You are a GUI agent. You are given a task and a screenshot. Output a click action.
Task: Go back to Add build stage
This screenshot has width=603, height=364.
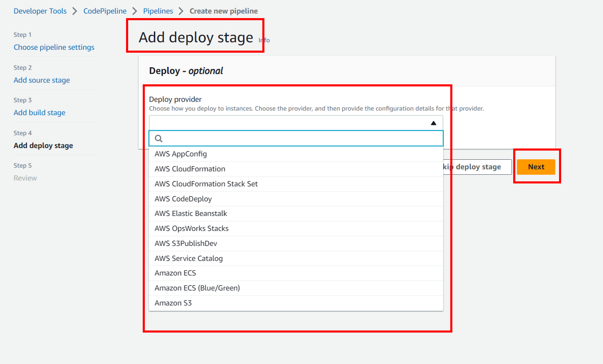point(39,112)
